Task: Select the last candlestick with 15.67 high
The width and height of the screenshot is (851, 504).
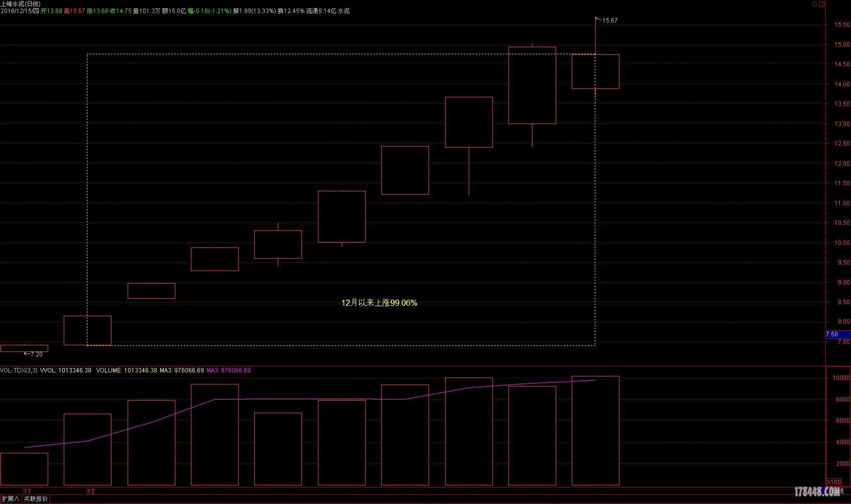Action: [x=595, y=71]
